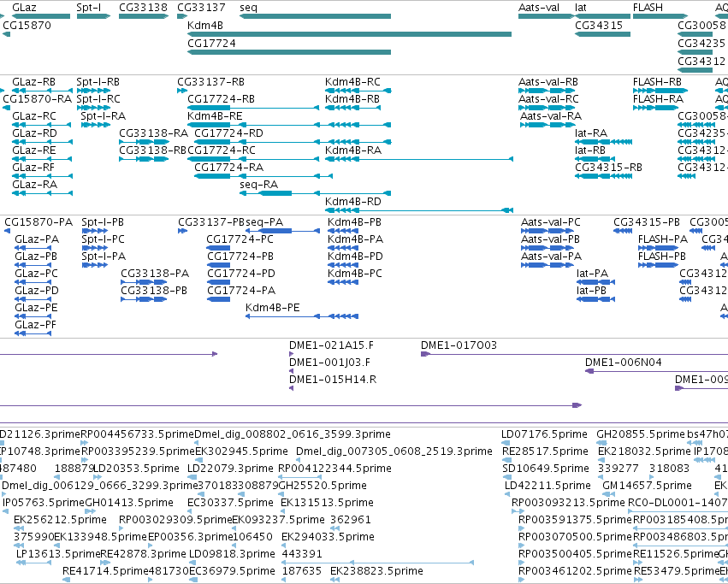Click the seq gene feature
The image size is (728, 584).
pos(316,16)
